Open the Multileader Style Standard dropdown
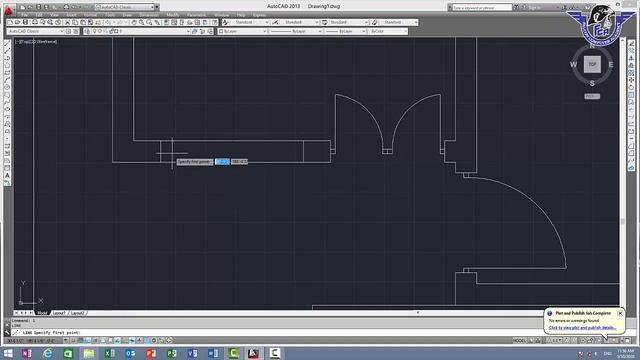The height and width of the screenshot is (360, 640). tap(399, 22)
